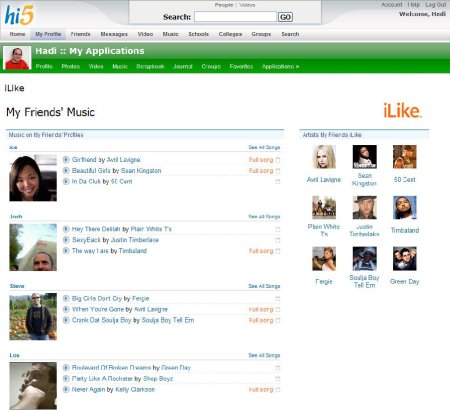450x413 pixels.
Task: Open Hadi's profile picture
Action: [x=17, y=58]
